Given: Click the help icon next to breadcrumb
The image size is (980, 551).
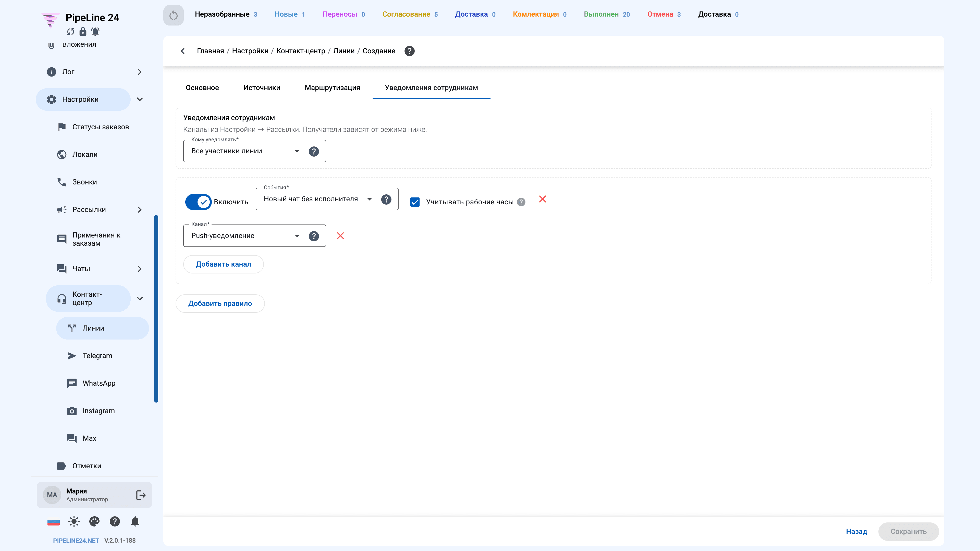Looking at the screenshot, I should click(409, 51).
